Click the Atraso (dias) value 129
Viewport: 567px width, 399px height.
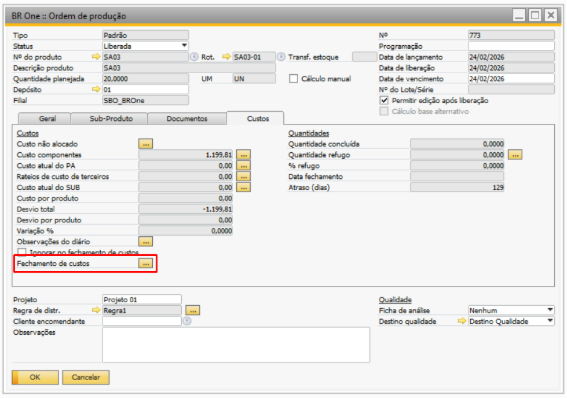[457, 187]
